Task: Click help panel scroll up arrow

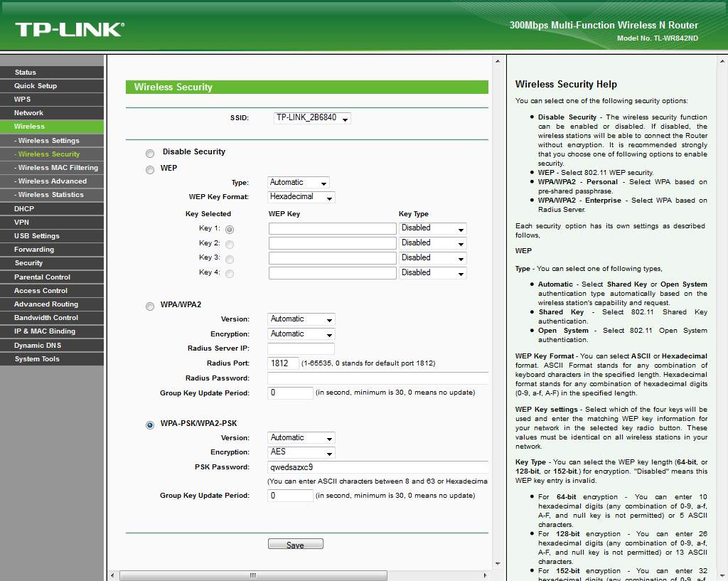Action: click(722, 61)
